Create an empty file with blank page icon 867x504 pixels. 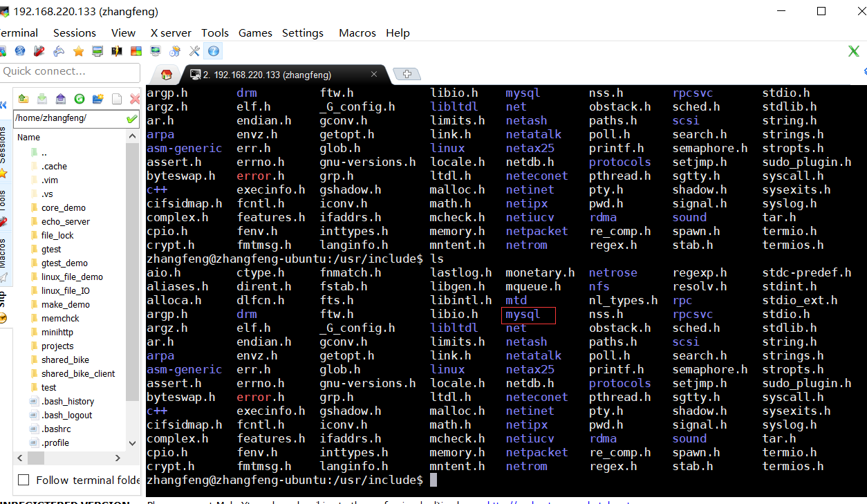click(116, 98)
